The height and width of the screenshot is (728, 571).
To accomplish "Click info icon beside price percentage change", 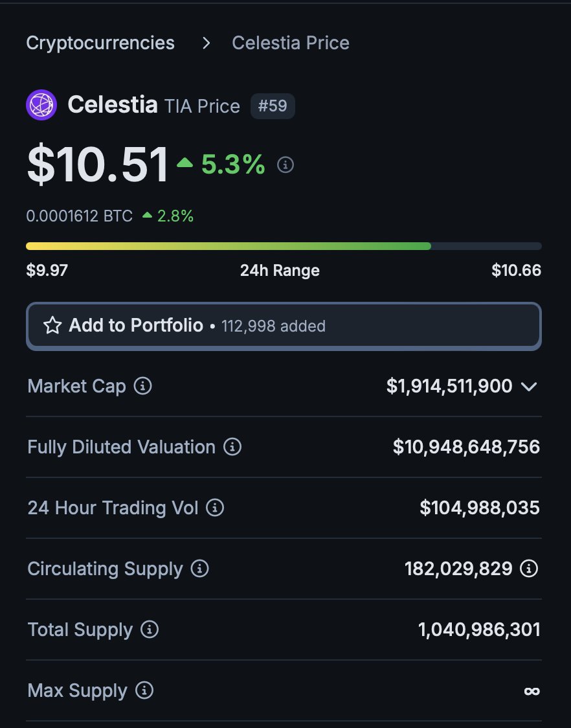I will click(x=285, y=165).
